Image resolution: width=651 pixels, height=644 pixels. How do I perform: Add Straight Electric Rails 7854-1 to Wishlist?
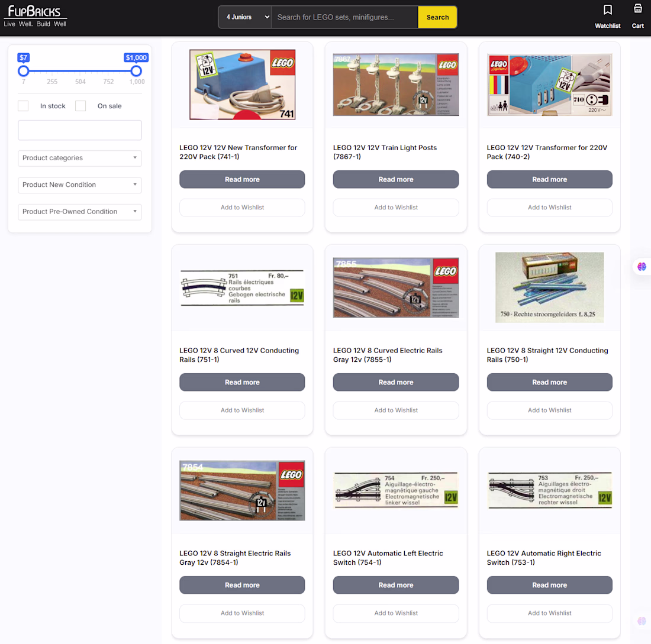coord(242,613)
